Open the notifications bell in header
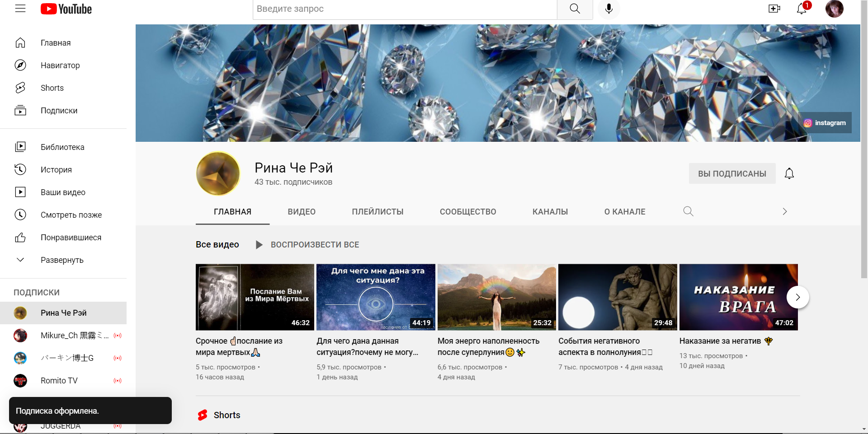868x434 pixels. (802, 8)
